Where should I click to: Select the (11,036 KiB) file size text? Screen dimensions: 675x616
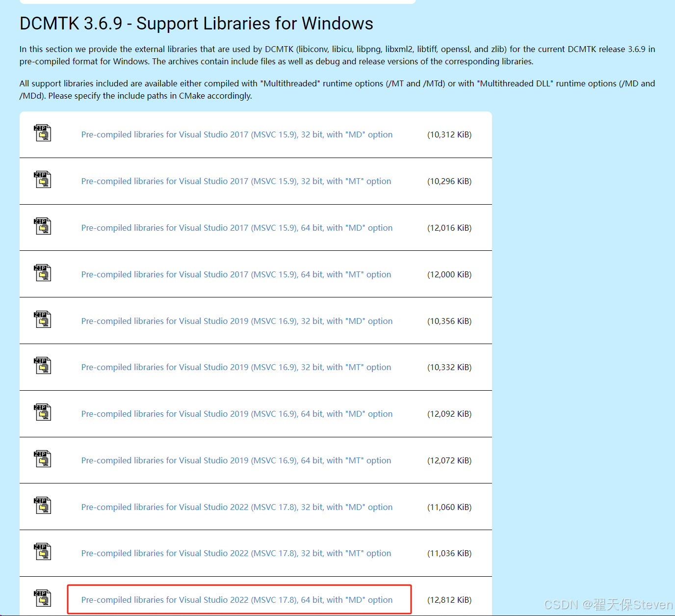coord(449,553)
